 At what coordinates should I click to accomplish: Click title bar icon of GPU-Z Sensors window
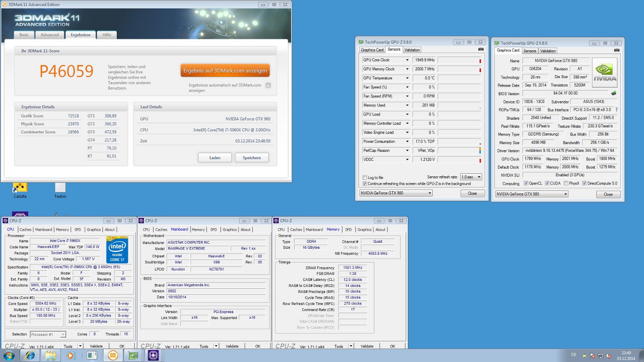pyautogui.click(x=361, y=42)
